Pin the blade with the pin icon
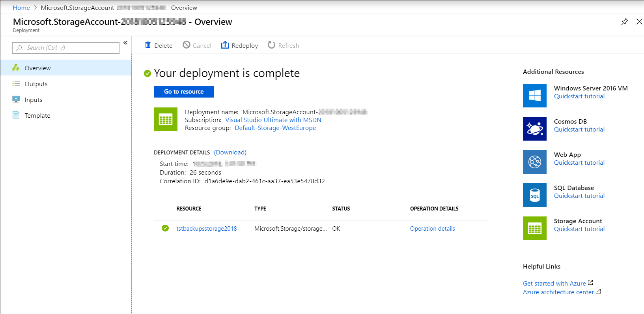Screen dimensions: 644x314 click(624, 22)
